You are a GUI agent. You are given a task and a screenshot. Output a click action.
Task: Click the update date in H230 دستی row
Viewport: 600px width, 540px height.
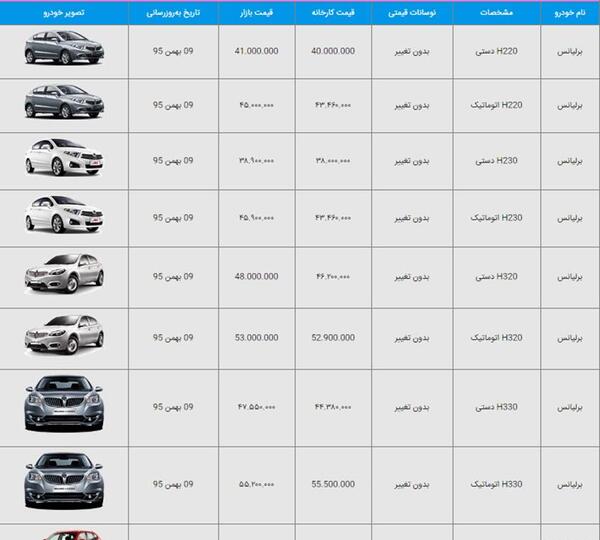click(x=173, y=161)
